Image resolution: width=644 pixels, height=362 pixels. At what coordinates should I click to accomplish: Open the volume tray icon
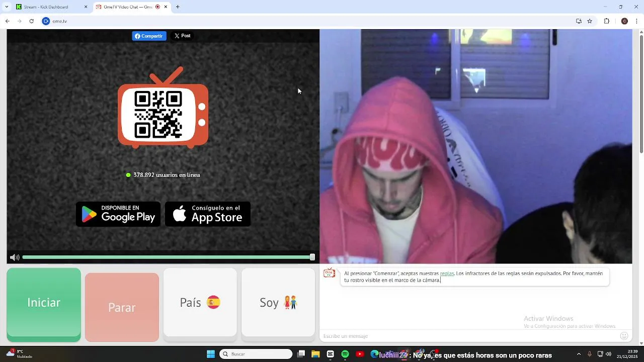(608, 354)
